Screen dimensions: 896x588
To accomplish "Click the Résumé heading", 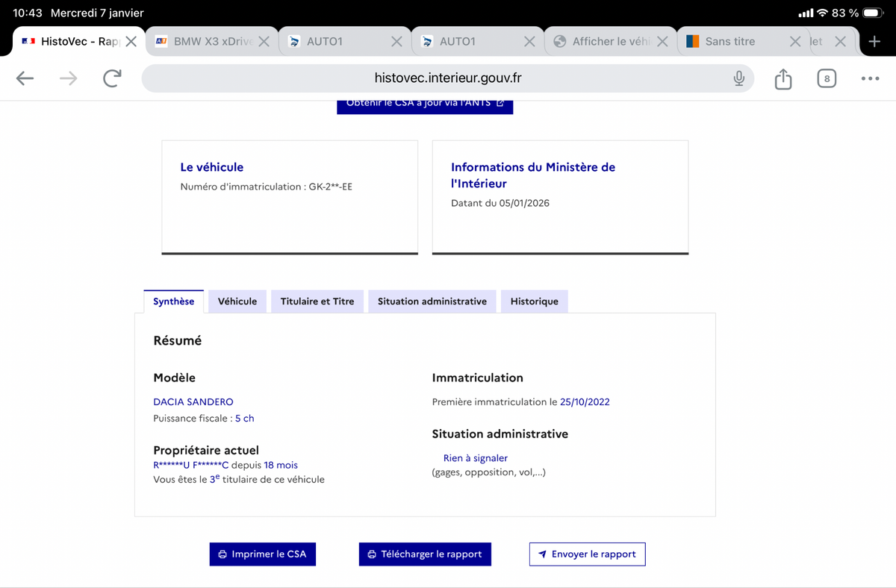I will tap(178, 340).
